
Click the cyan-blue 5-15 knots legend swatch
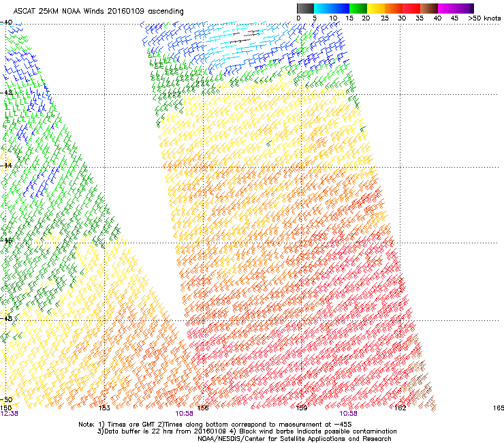(x=332, y=8)
